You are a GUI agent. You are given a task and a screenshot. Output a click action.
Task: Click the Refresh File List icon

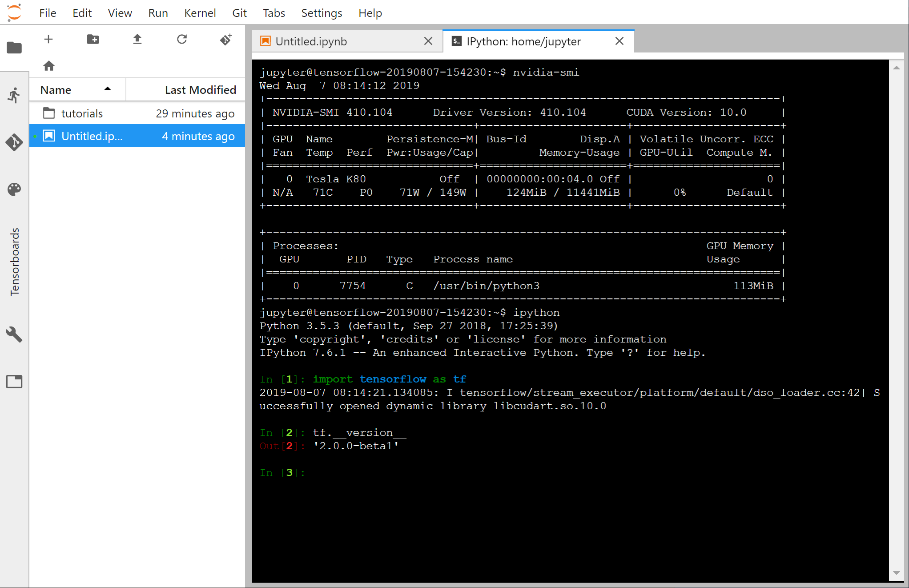(x=182, y=39)
